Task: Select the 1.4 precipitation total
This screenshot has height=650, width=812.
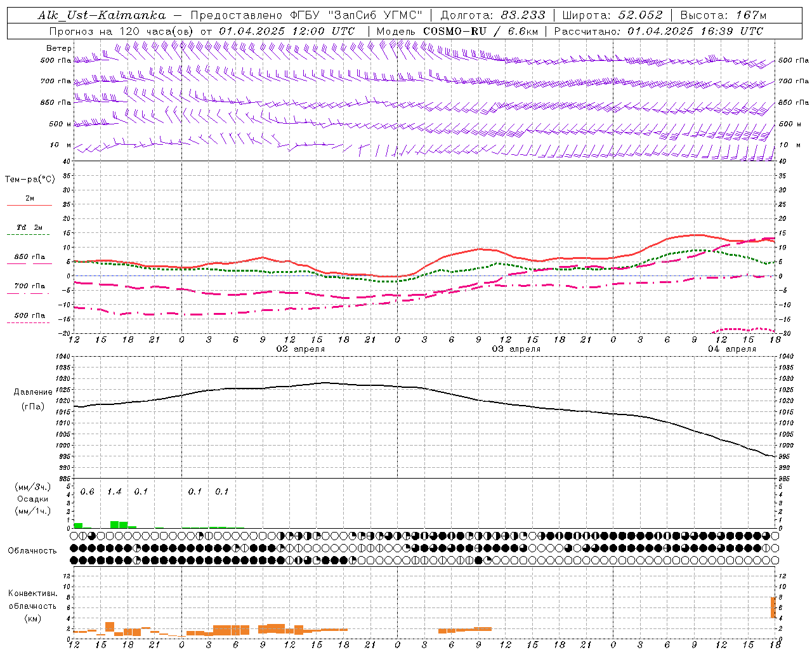Action: 114,492
